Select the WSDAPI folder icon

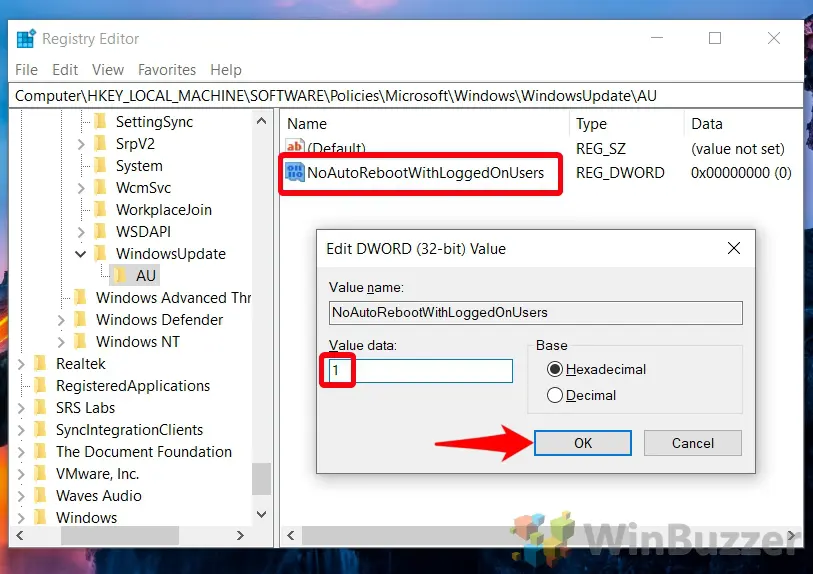coord(101,232)
